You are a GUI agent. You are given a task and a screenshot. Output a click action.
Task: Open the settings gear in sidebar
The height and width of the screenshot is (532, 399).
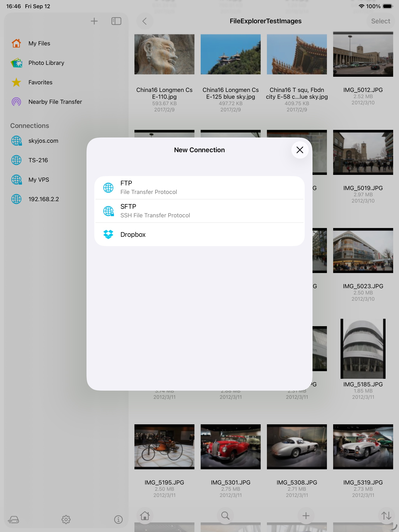(x=66, y=520)
